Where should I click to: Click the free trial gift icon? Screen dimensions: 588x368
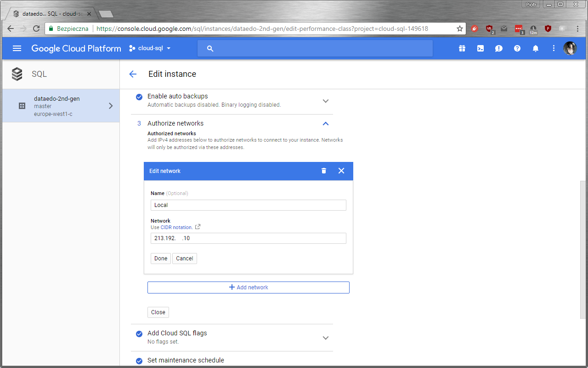462,48
